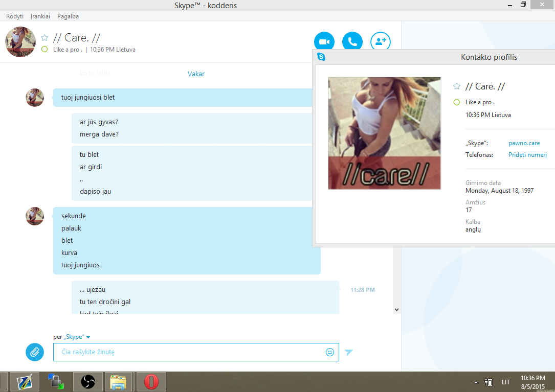
Task: Click Pridėti numerį link
Action: pos(527,155)
